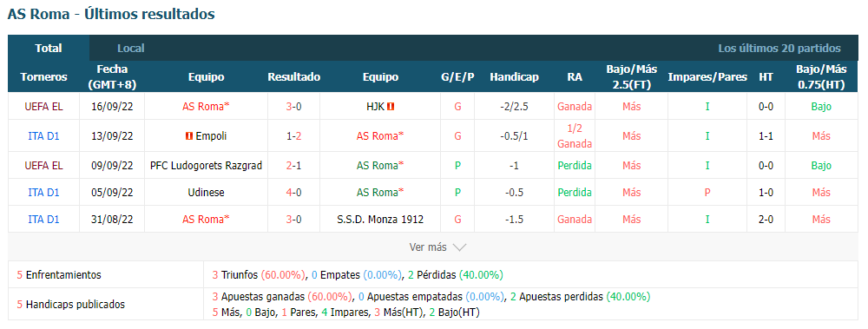
Task: Switch to the Local tab
Action: 131,49
